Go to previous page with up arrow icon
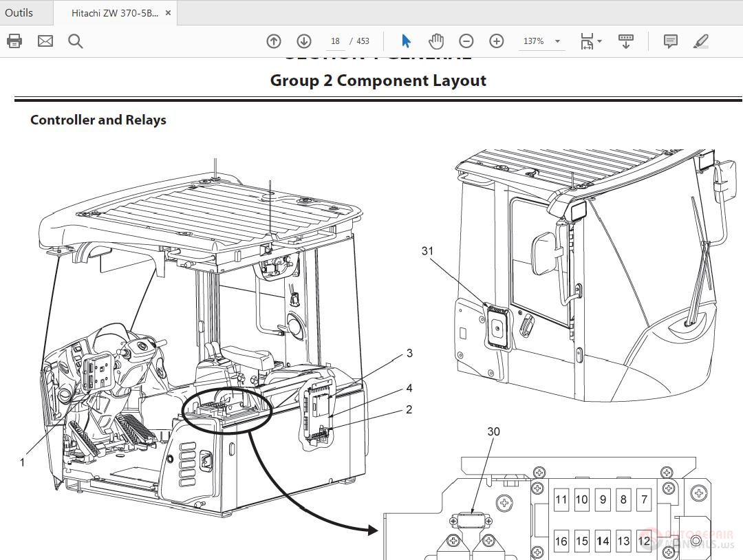 (273, 41)
